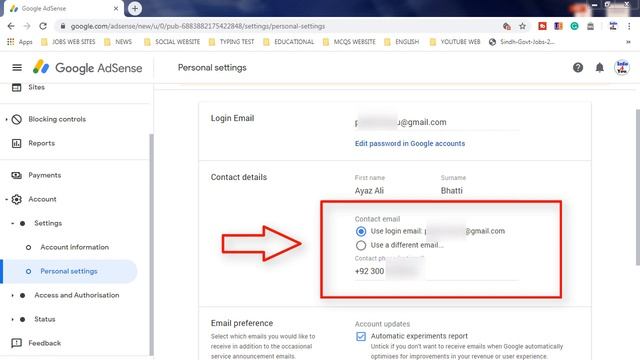The height and width of the screenshot is (360, 640).
Task: Open the Feedback menu item
Action: pos(44,343)
